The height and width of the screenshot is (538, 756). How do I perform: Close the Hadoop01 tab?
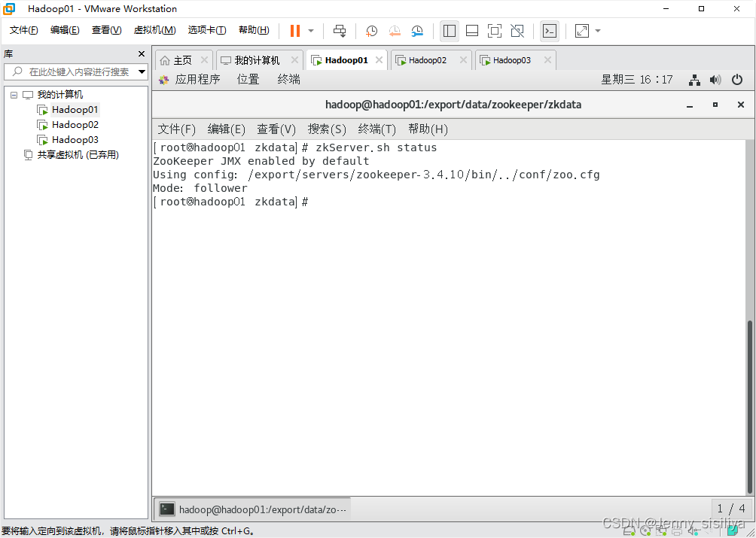point(379,59)
